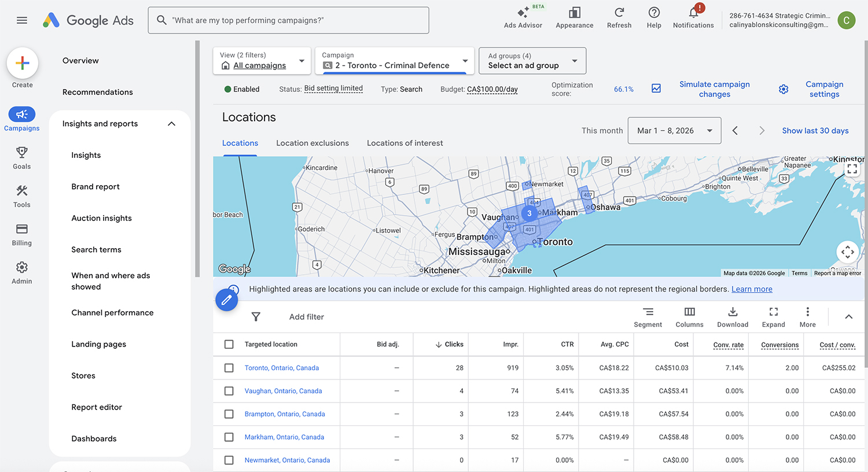Screen dimensions: 868x472
Task: Collapse the Insights and reports section
Action: click(171, 124)
